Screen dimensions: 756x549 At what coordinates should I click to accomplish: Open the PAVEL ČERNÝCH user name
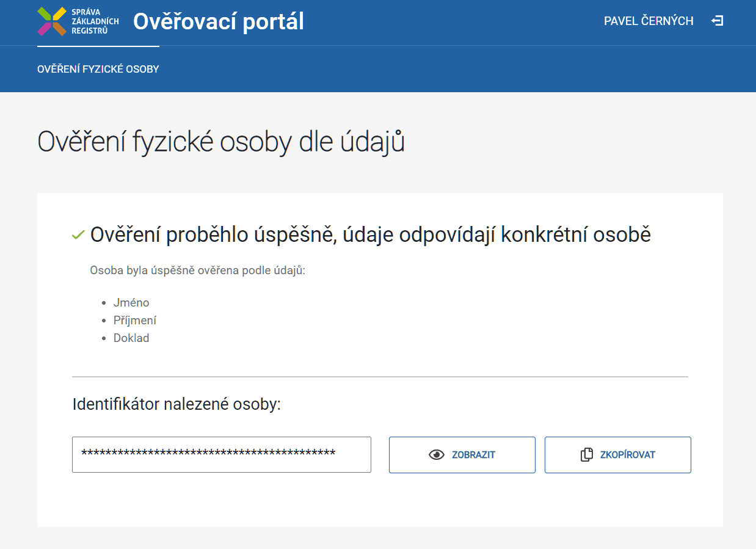(x=649, y=21)
